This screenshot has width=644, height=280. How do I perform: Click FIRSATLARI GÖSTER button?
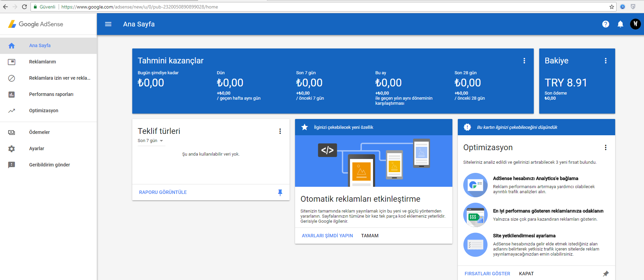(x=487, y=274)
